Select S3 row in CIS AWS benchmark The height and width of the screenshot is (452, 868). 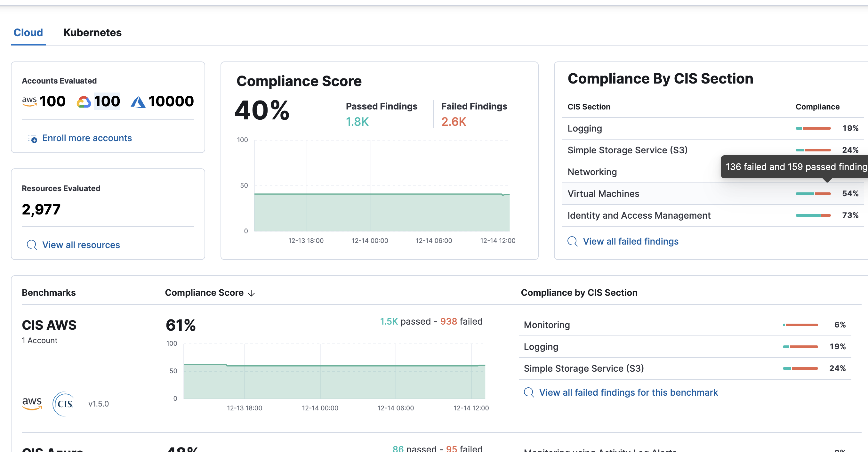[x=685, y=368]
